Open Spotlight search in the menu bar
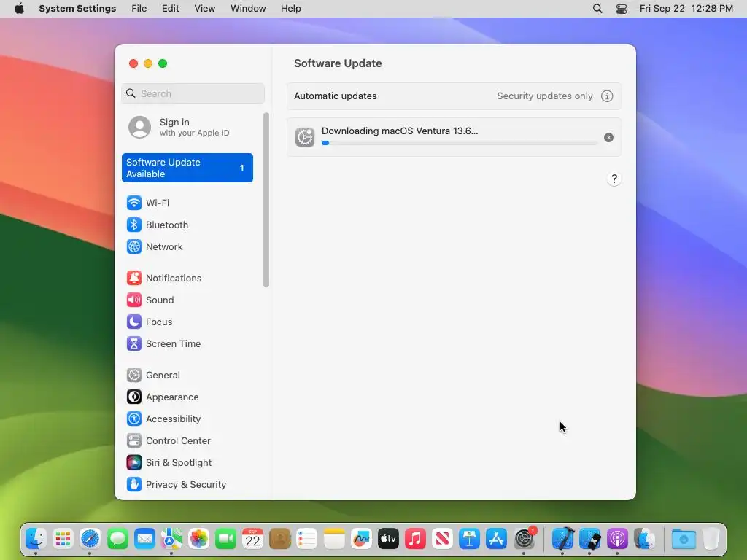The width and height of the screenshot is (747, 560). coord(597,9)
